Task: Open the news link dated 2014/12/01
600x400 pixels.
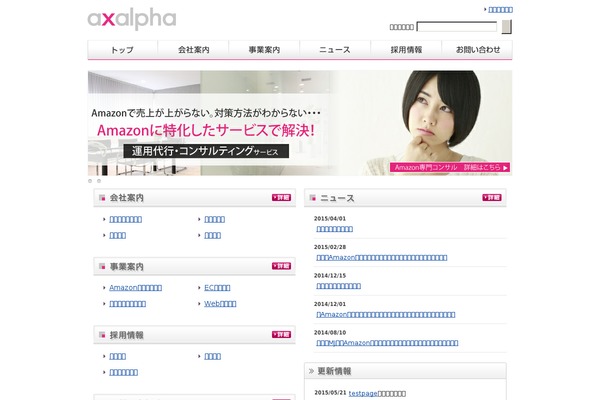Action: (x=386, y=315)
